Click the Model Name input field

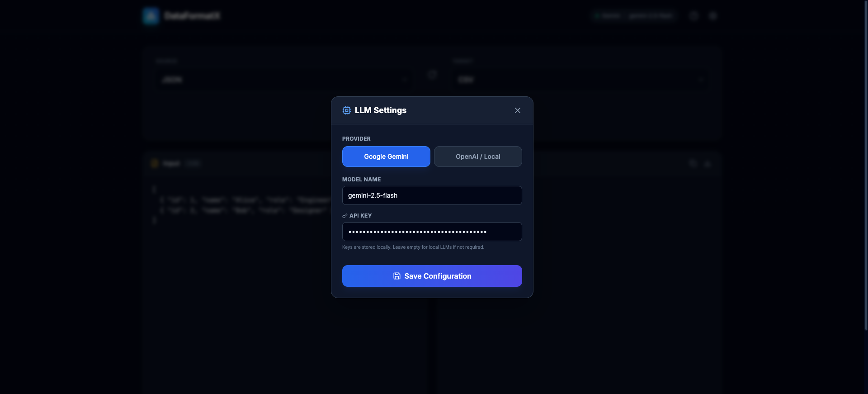(432, 195)
